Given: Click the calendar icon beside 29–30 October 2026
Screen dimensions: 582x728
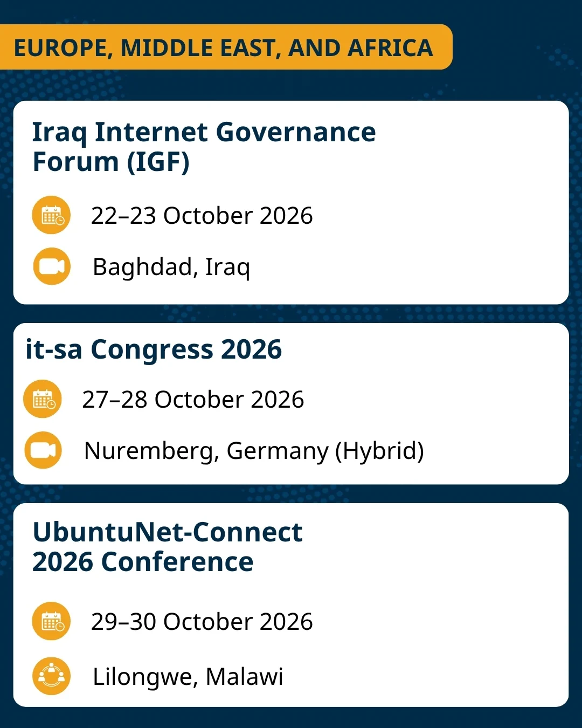Looking at the screenshot, I should (x=51, y=621).
